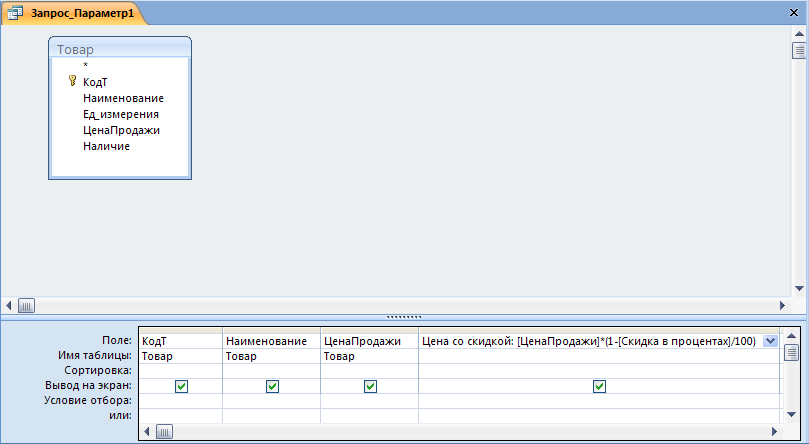Uncheck Вывод на экран for КодТ column
Viewport: 809px width, 444px height.
pos(181,386)
